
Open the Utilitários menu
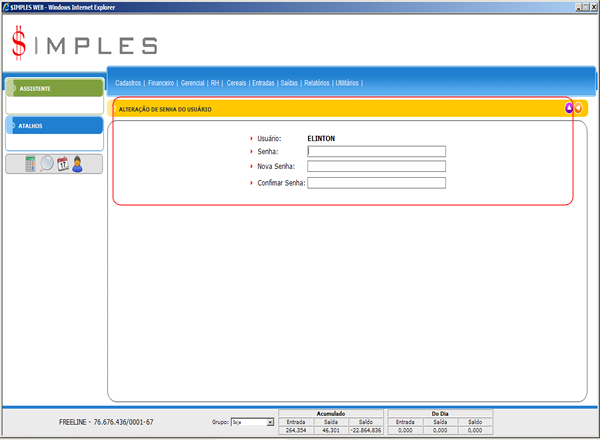pos(347,83)
